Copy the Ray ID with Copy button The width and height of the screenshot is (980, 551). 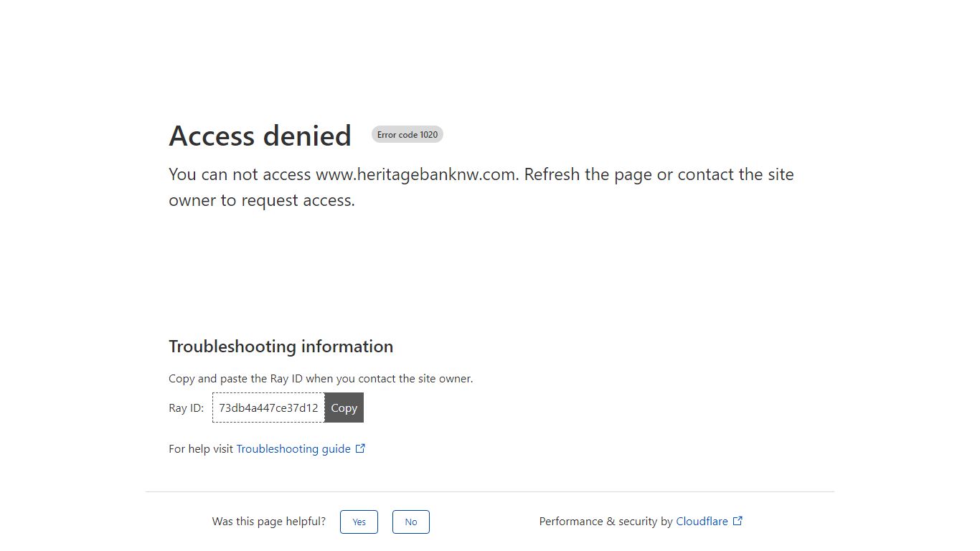pyautogui.click(x=344, y=408)
